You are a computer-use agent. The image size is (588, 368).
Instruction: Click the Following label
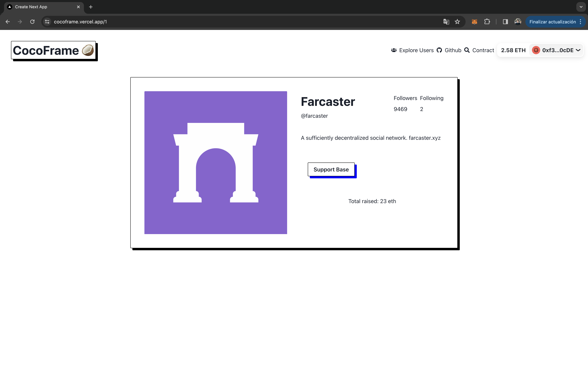(x=432, y=98)
